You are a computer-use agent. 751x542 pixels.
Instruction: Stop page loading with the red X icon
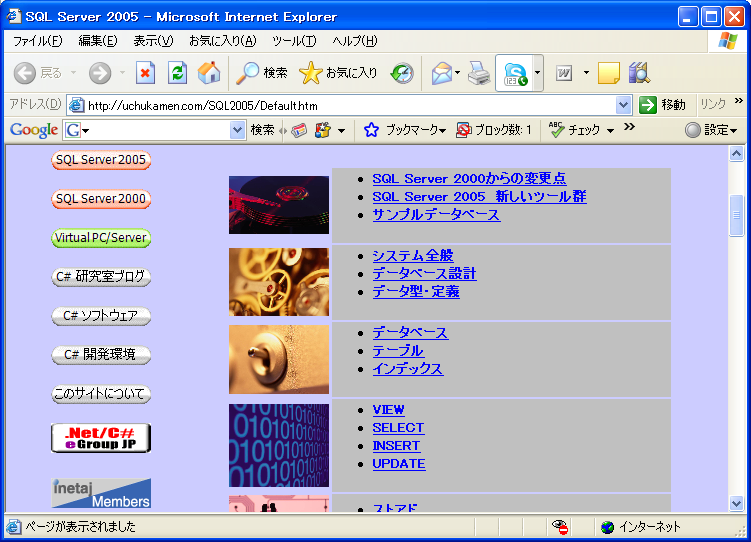[x=145, y=73]
